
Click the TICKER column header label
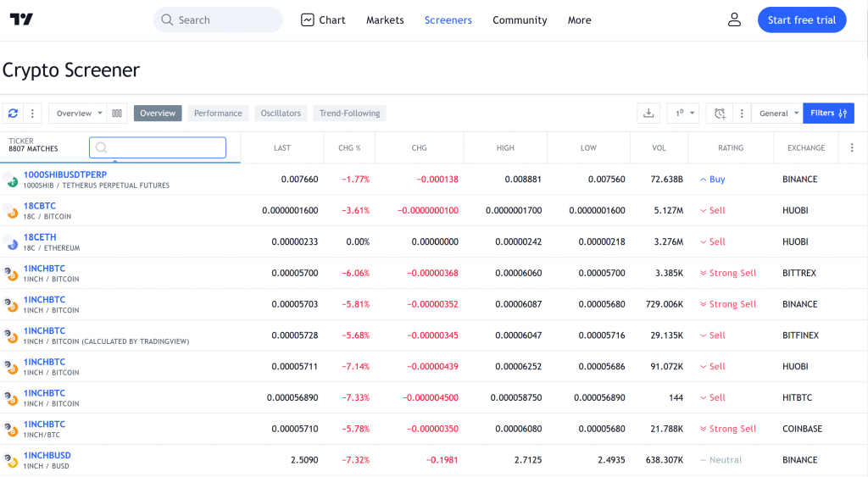pyautogui.click(x=21, y=141)
